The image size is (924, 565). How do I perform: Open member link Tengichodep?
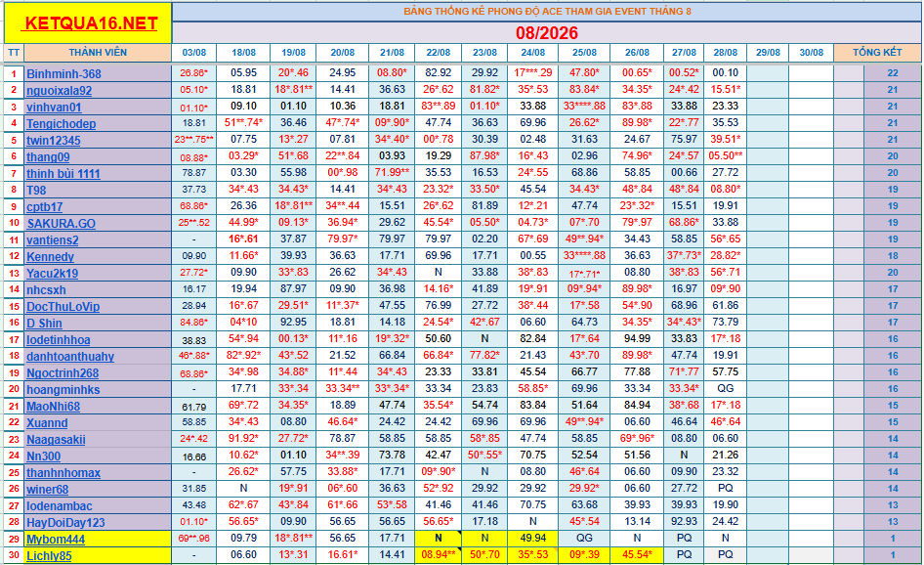pyautogui.click(x=61, y=124)
